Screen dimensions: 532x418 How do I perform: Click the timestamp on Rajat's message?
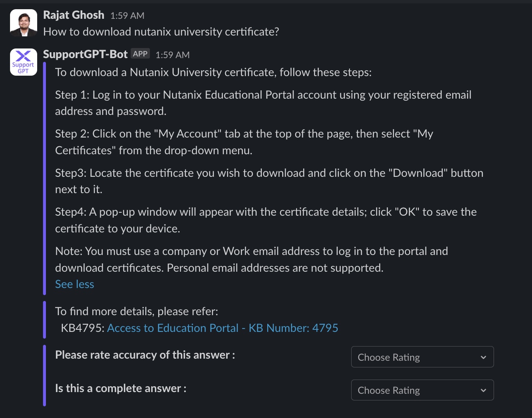tap(127, 16)
